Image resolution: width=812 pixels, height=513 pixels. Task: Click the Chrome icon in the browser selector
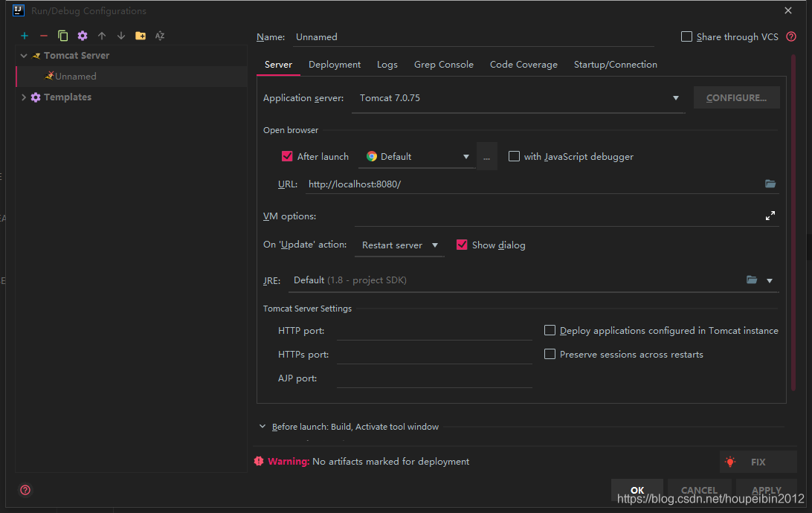372,156
